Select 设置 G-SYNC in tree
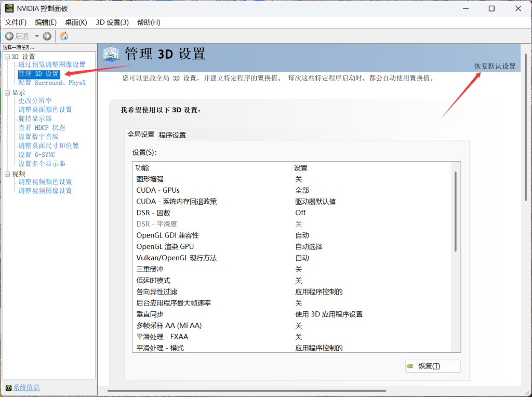This screenshot has width=532, height=397. (x=37, y=155)
